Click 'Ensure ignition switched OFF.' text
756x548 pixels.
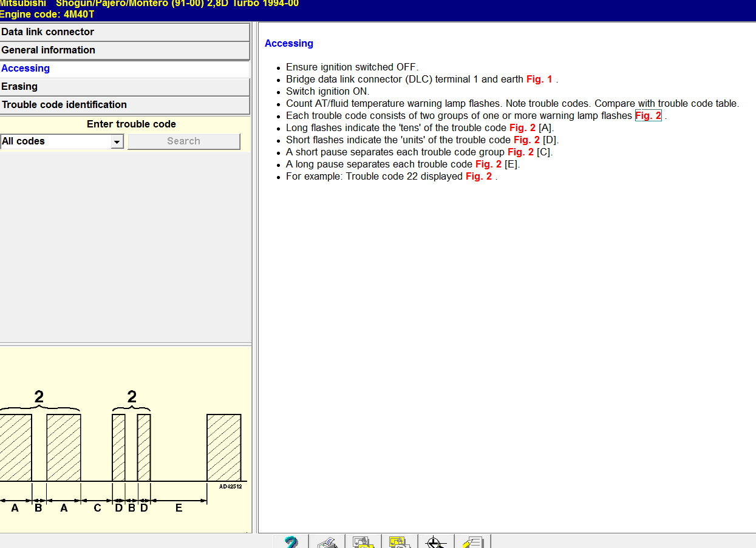(352, 67)
